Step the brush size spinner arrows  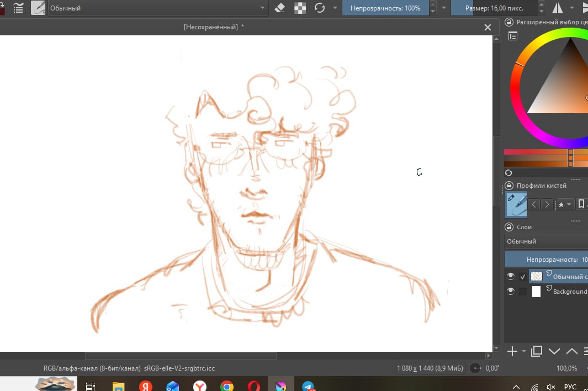pyautogui.click(x=542, y=8)
